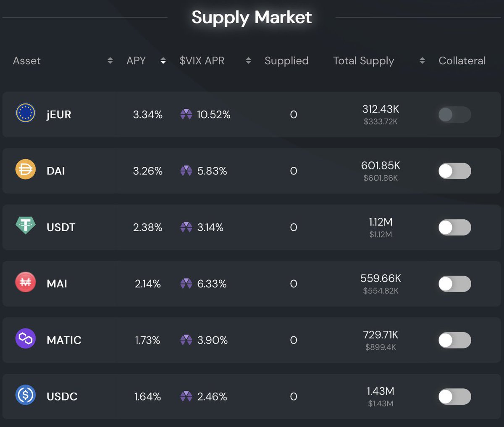504x427 pixels.
Task: Sort the APY column using arrows
Action: [x=163, y=61]
